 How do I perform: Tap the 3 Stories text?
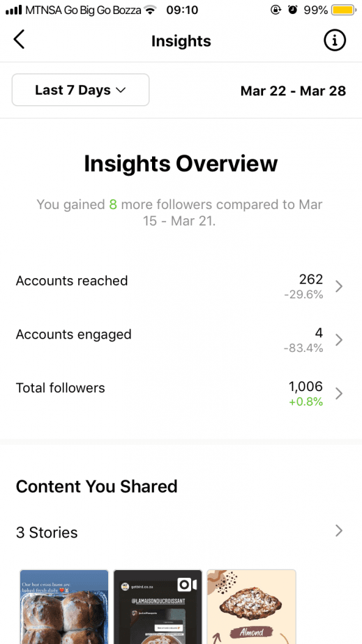coord(47,532)
